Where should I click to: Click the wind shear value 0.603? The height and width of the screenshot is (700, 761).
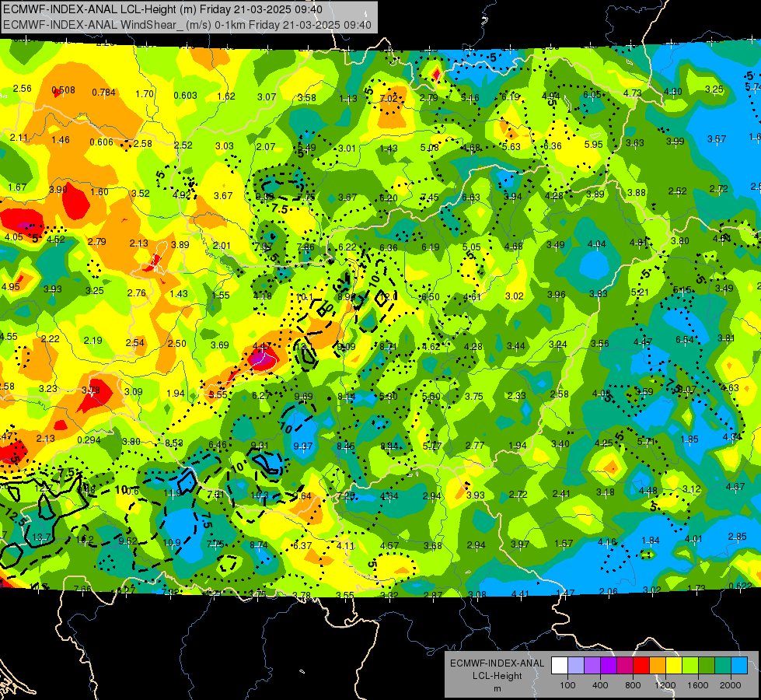click(186, 95)
